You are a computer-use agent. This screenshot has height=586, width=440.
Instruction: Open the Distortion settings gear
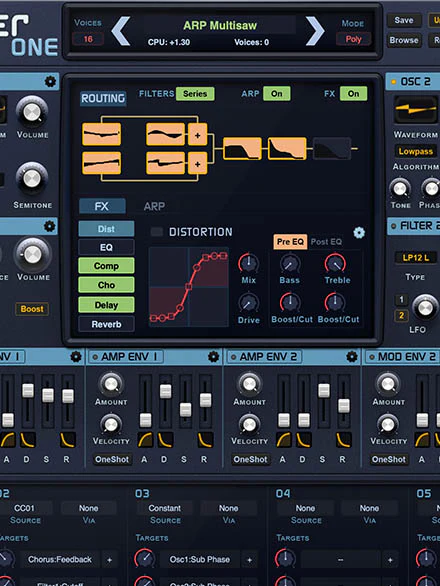tap(359, 233)
